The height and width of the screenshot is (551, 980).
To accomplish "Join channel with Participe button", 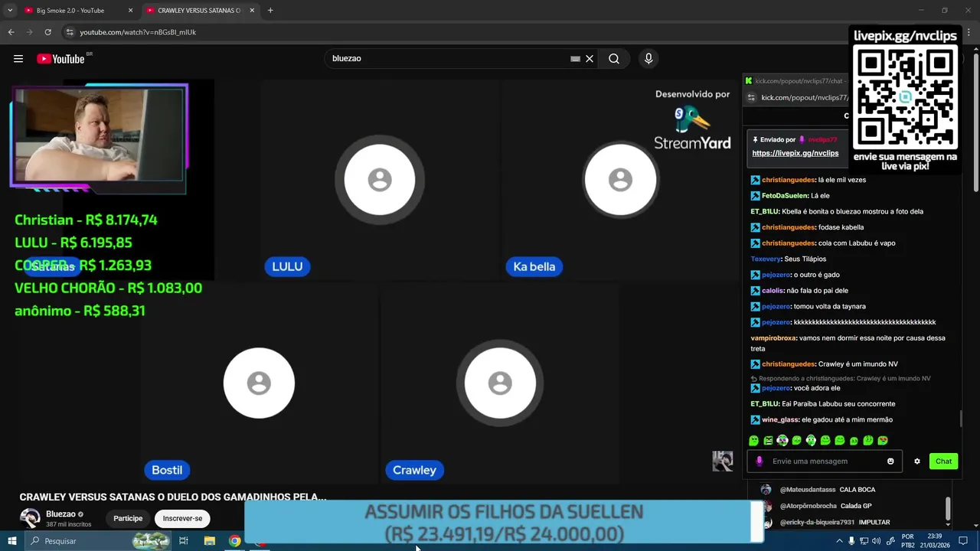I will tap(128, 518).
